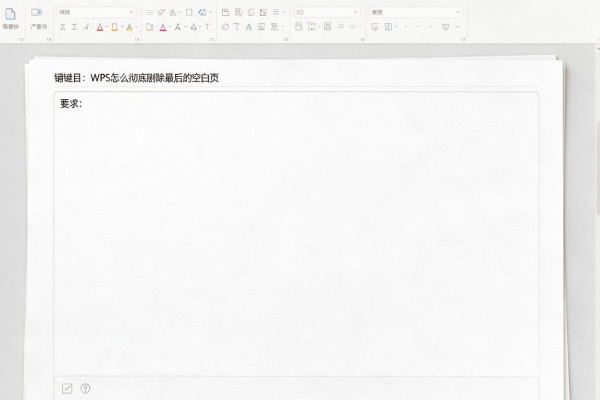
Task: Click the printer-like icon under middle combo box
Action: click(299, 26)
